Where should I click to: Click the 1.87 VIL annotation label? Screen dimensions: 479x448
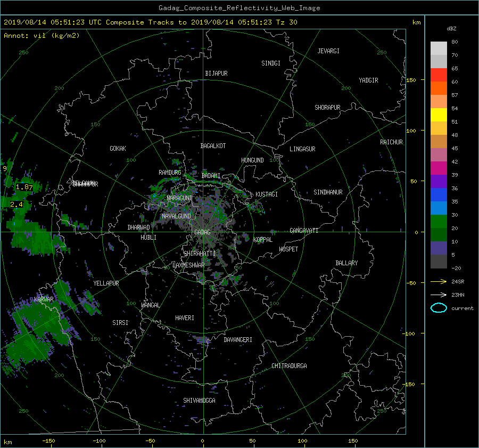(24, 187)
